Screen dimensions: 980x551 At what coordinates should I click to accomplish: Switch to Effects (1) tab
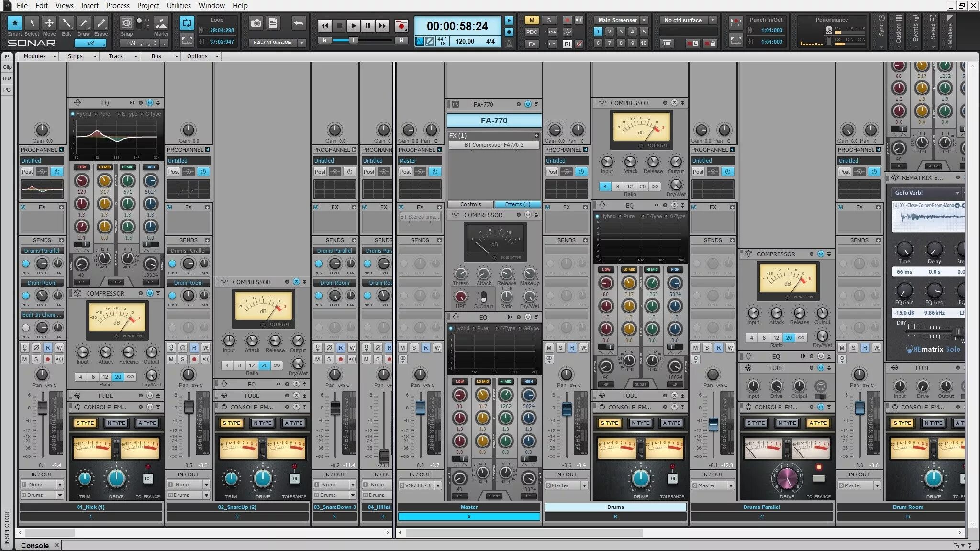pos(517,204)
